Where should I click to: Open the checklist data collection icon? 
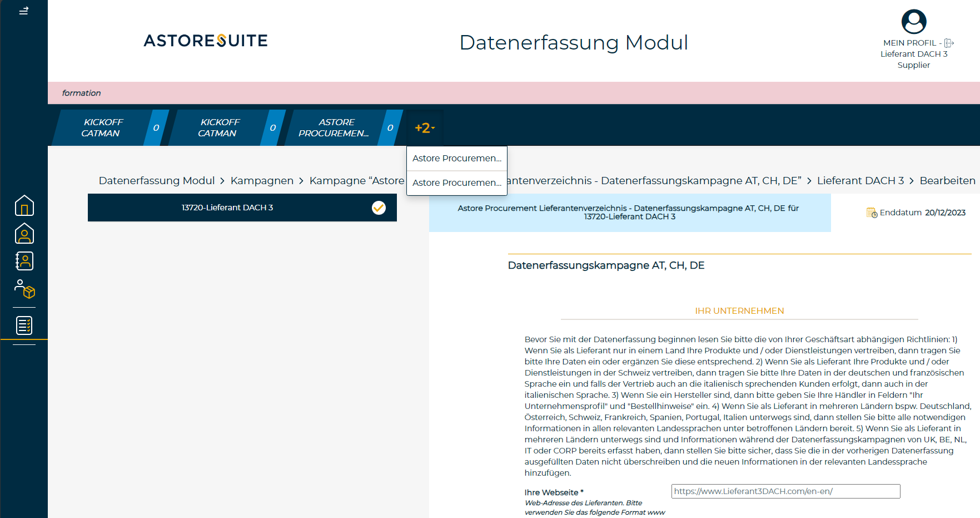(24, 325)
